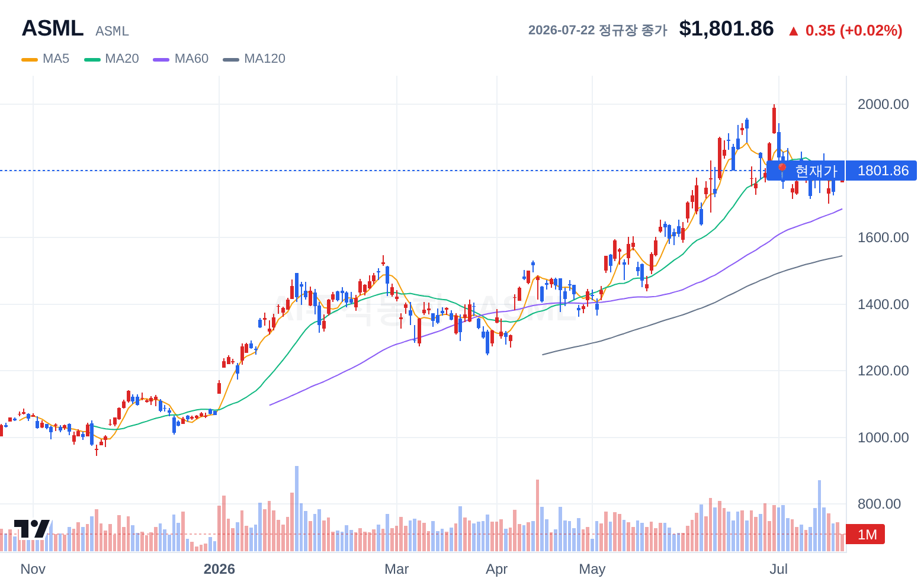
Task: Click the bold 2026 time axis label
Action: coord(219,569)
